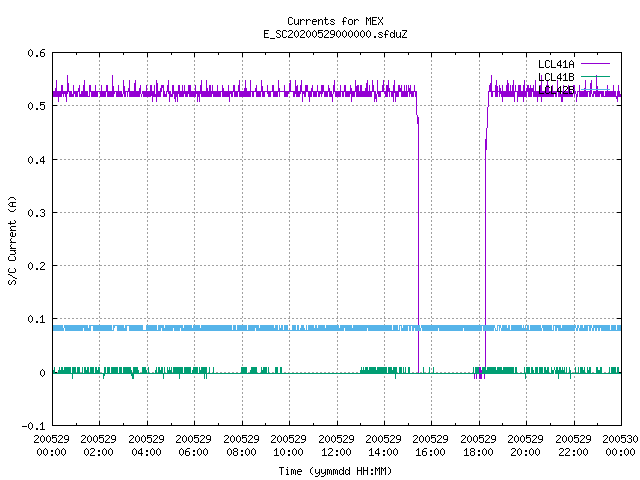Click the x-axis tick 200529 12:00
Screen dimensions: 640x480
pos(336,446)
